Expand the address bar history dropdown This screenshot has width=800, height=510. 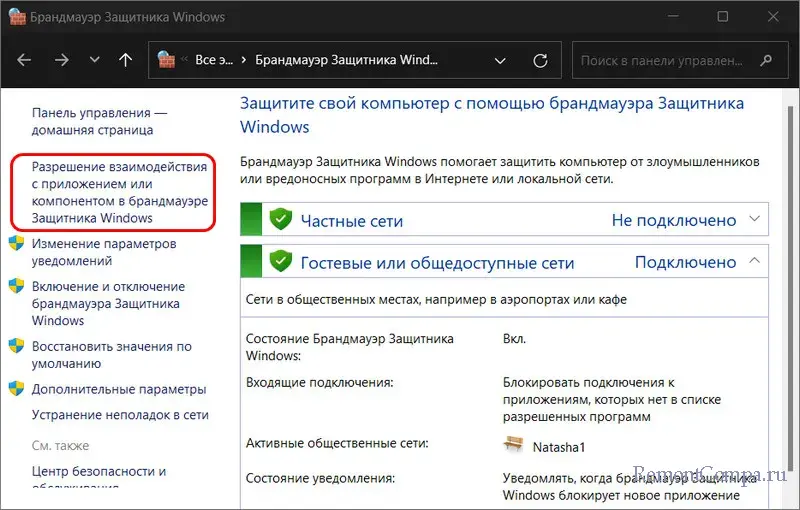tap(501, 61)
